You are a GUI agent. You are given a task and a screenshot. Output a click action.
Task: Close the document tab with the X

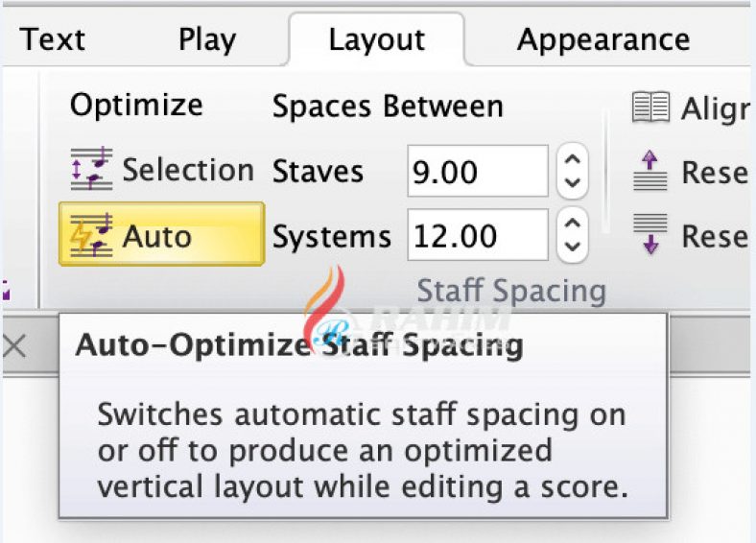[x=13, y=346]
